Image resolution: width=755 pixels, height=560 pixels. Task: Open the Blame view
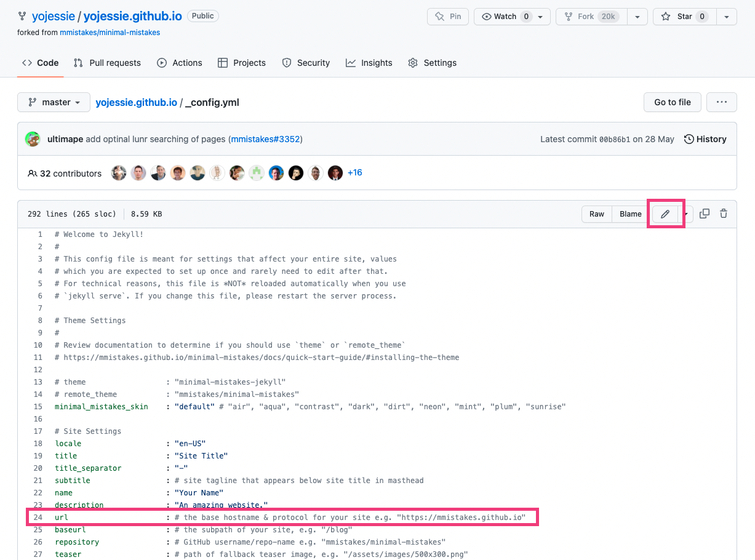coord(631,214)
